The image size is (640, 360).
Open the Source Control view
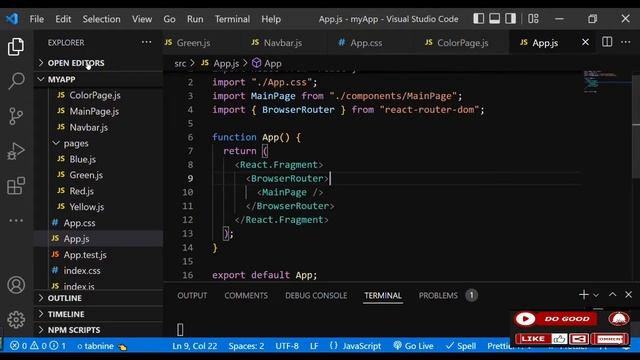click(x=16, y=116)
